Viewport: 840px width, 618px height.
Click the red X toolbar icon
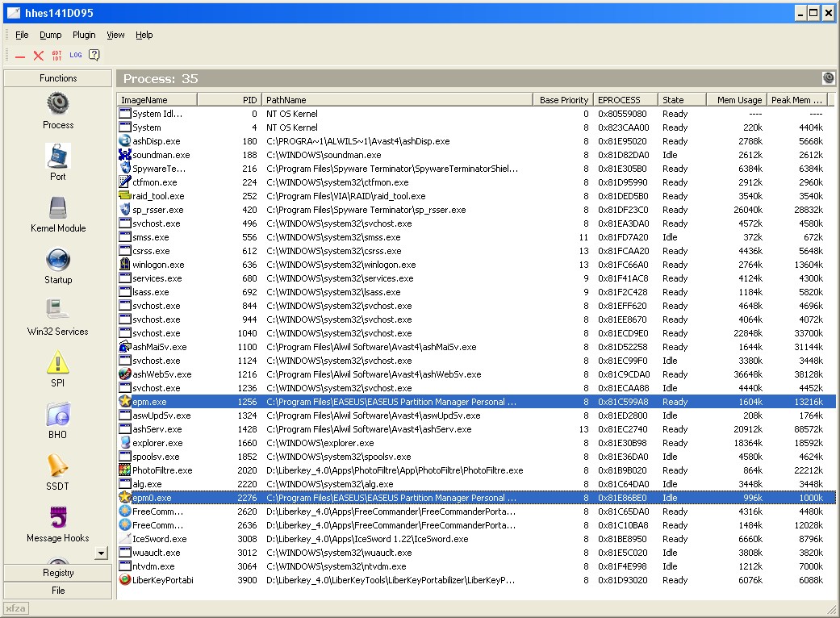click(39, 55)
